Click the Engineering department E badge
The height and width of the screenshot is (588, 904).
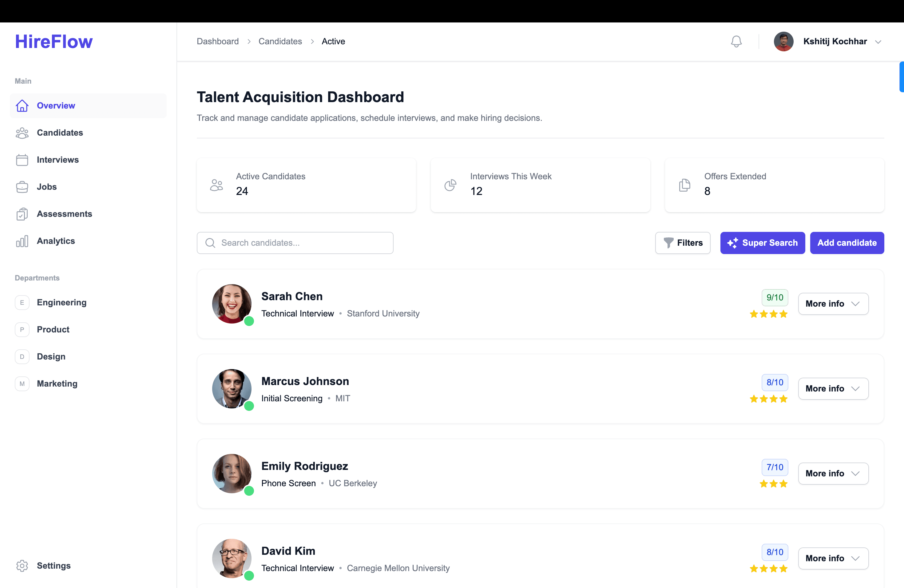(22, 302)
